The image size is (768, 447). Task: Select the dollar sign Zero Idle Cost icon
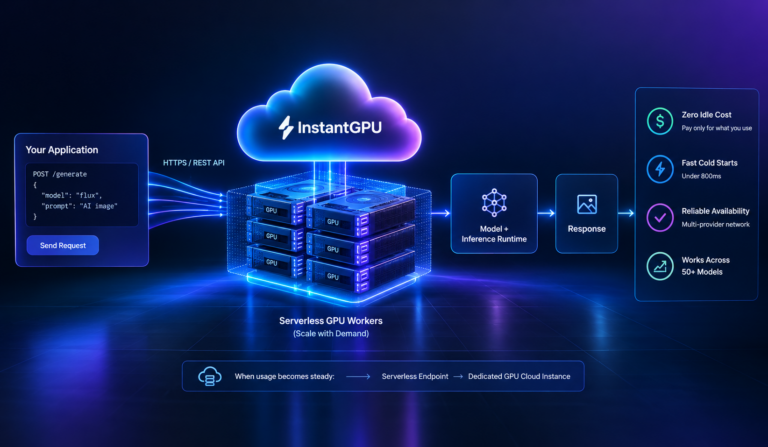click(x=660, y=121)
